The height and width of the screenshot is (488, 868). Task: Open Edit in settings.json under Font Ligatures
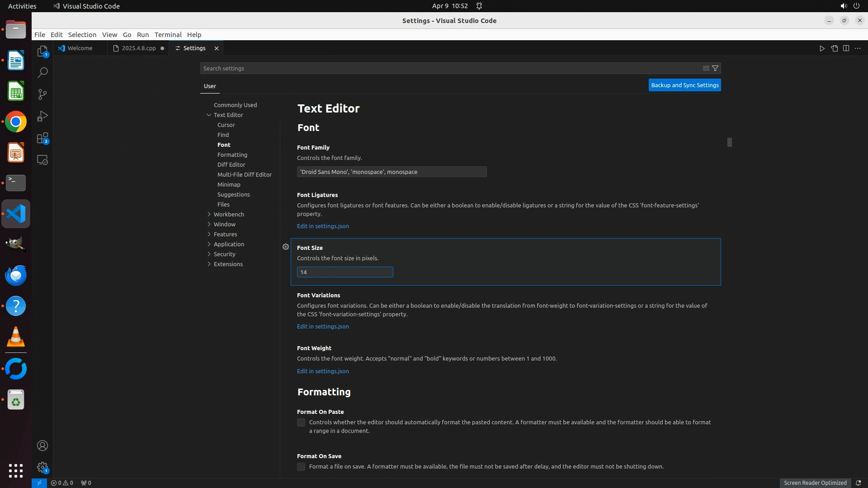[x=323, y=226]
